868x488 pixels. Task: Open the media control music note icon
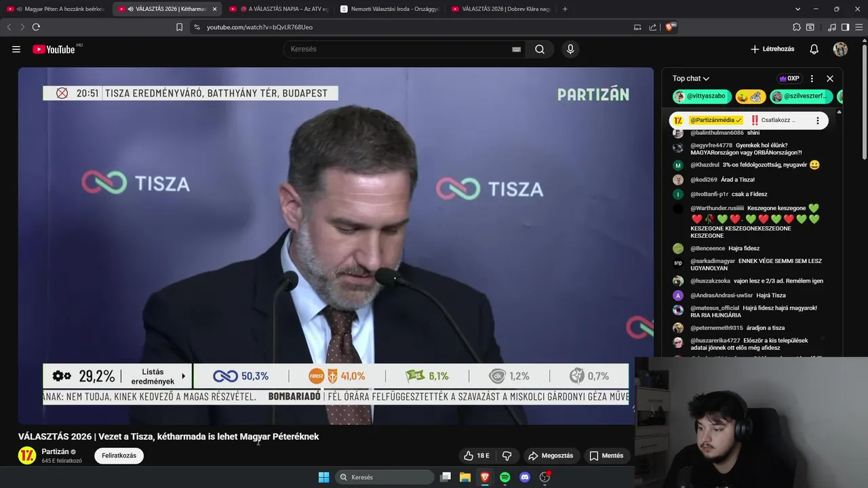[x=832, y=27]
